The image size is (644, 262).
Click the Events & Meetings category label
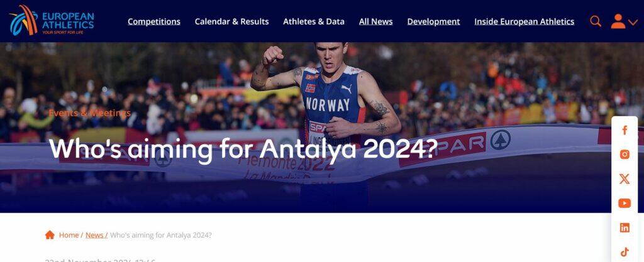(x=89, y=113)
